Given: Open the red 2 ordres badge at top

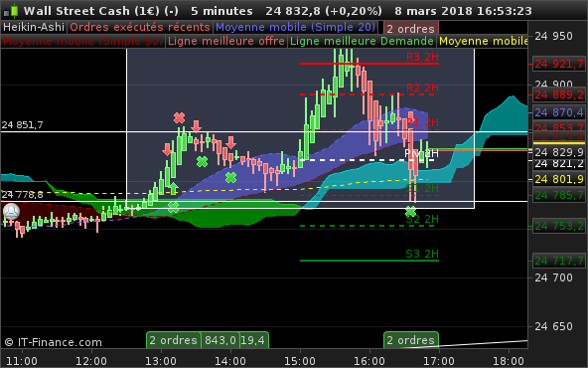Looking at the screenshot, I should tap(410, 28).
